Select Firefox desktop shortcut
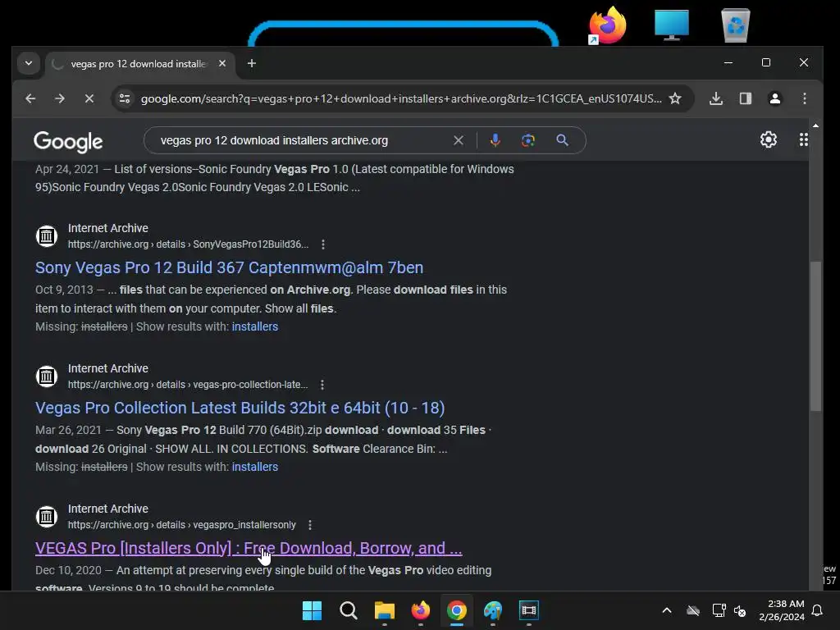 pyautogui.click(x=607, y=25)
